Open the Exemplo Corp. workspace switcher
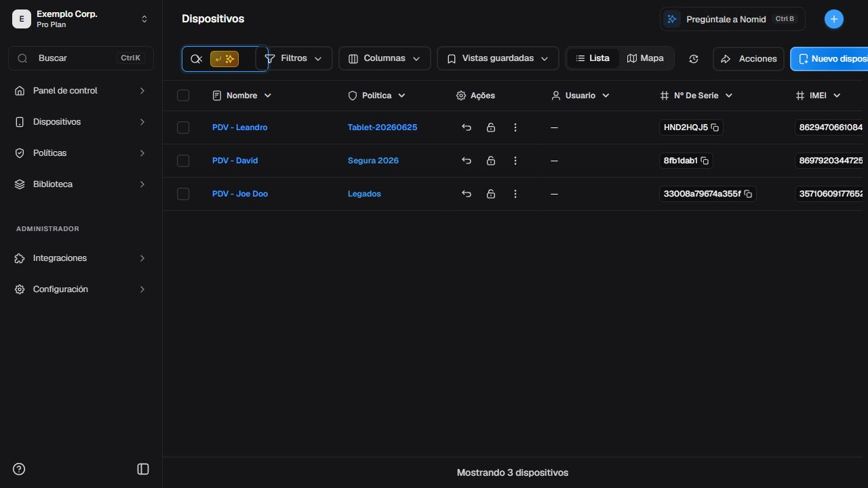868x488 pixels. (x=81, y=19)
